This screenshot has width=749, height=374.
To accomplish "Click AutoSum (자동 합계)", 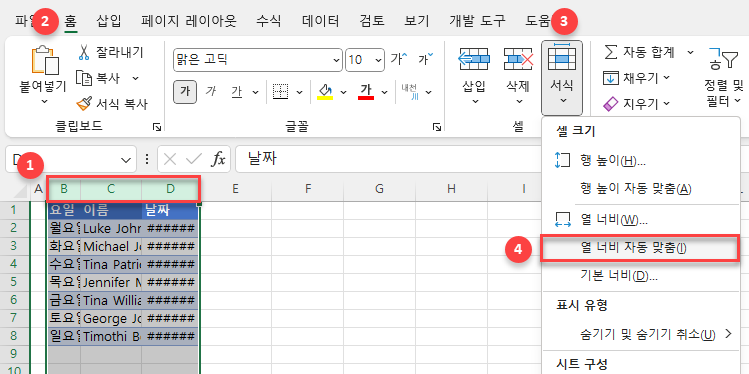I will [641, 52].
